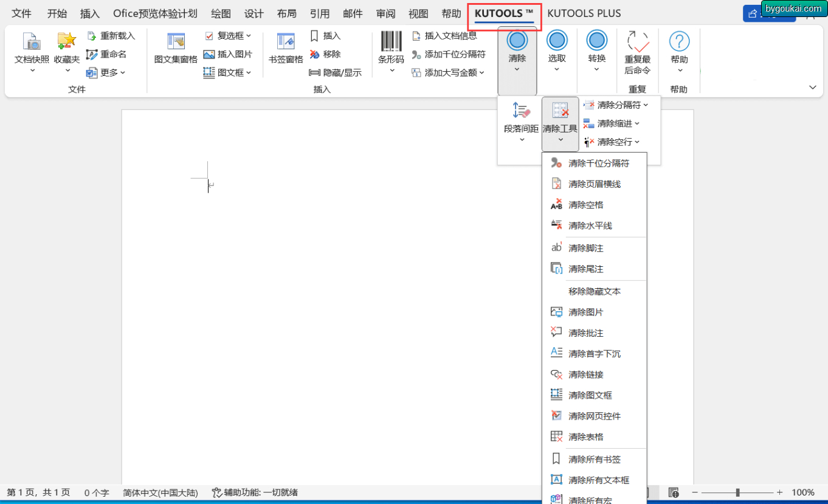Screen dimensions: 828x504
Task: Click the 复选框 checkbox control button
Action: click(229, 36)
